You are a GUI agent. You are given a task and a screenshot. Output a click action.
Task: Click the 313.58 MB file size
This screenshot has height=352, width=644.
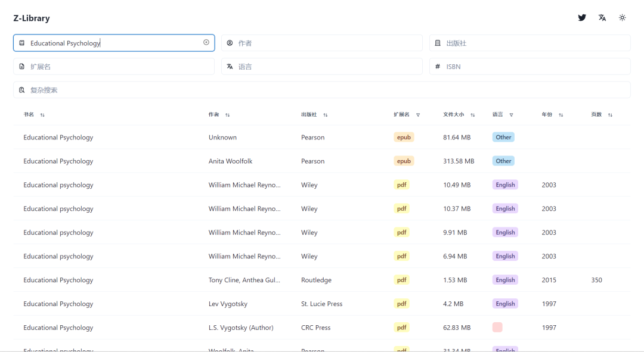459,161
